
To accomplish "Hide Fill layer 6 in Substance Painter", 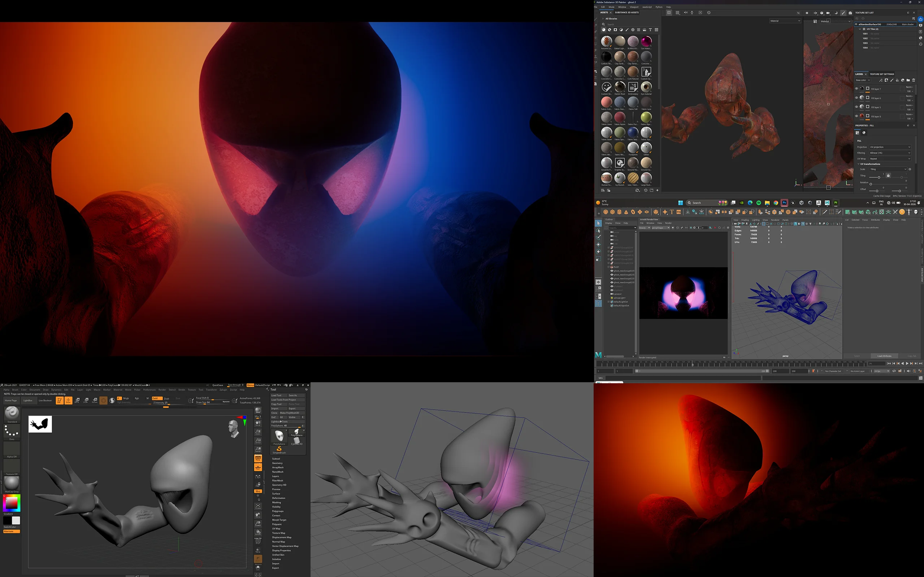I will 856,98.
